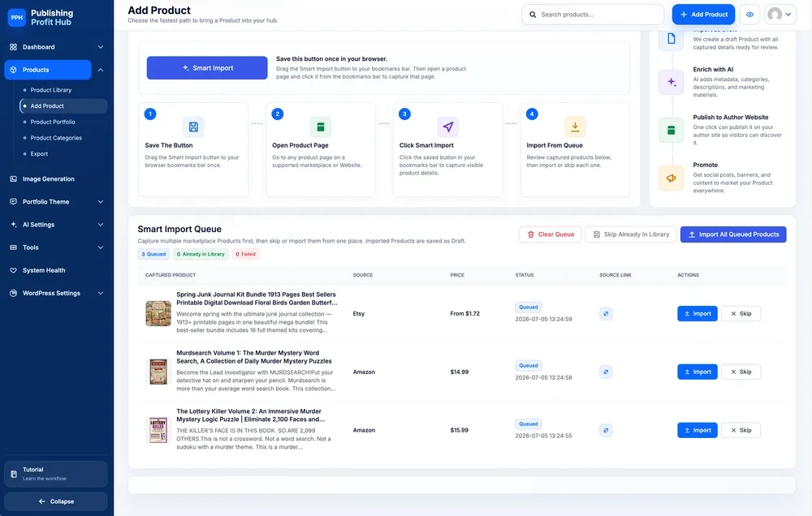Import the Murdsearch Volume 1 product

point(697,372)
